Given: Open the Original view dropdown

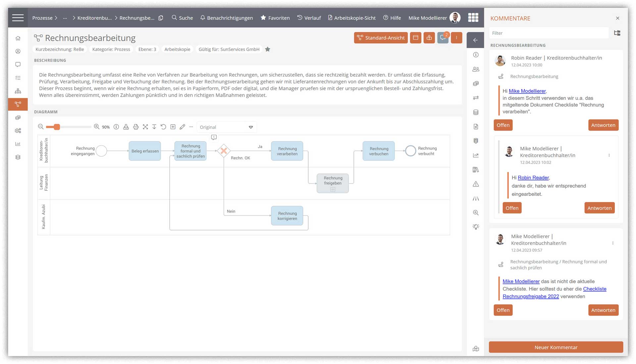Looking at the screenshot, I should coord(226,127).
